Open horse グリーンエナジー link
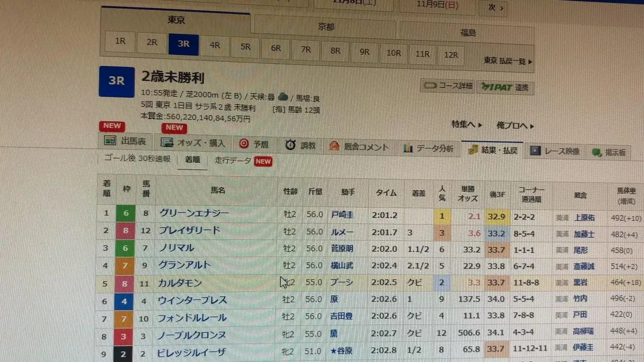 [x=194, y=213]
